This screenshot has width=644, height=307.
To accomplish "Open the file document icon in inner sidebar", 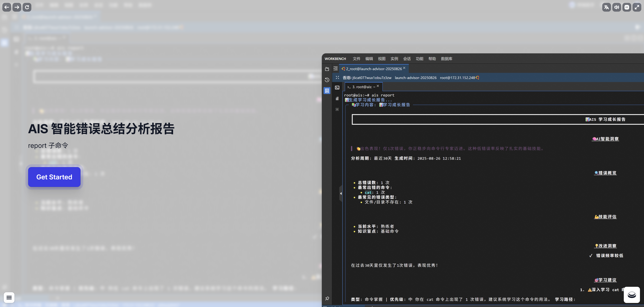I will point(337,98).
